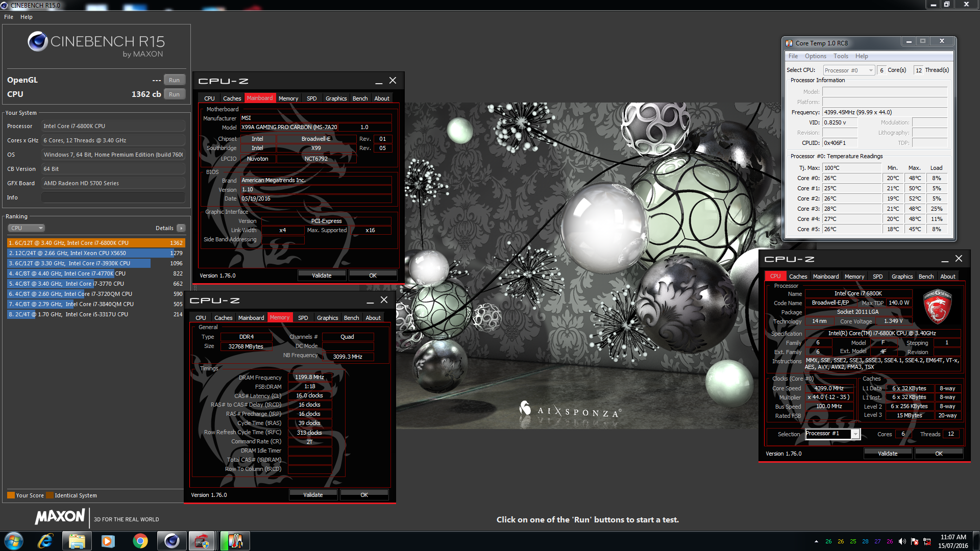Minimize the CPU-Z Memory window
This screenshot has width=980, height=551.
click(x=370, y=300)
